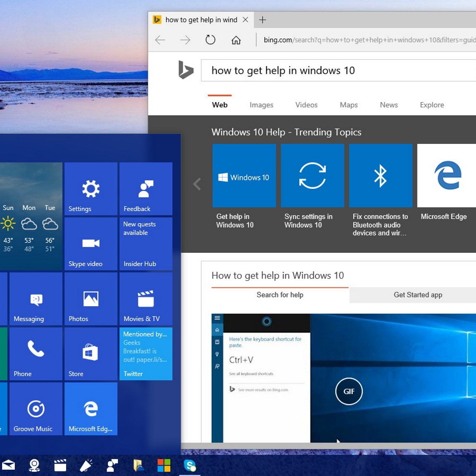Click the Bing search query field
The image size is (476, 476).
(x=338, y=70)
